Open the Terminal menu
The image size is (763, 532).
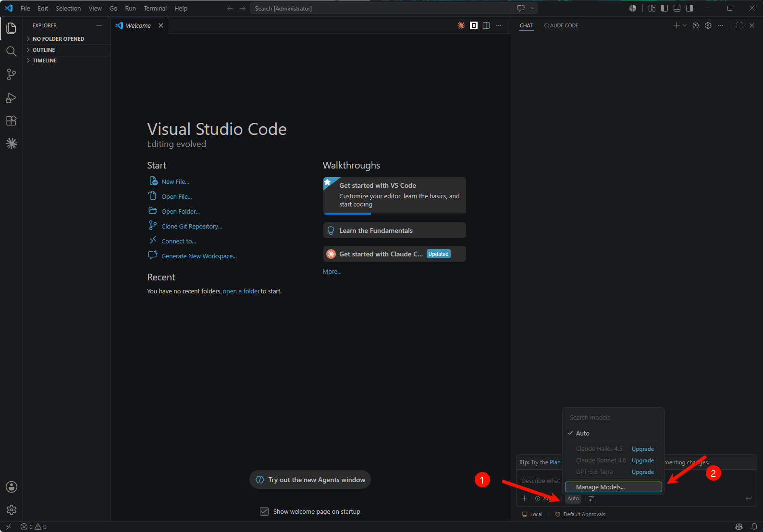[155, 8]
